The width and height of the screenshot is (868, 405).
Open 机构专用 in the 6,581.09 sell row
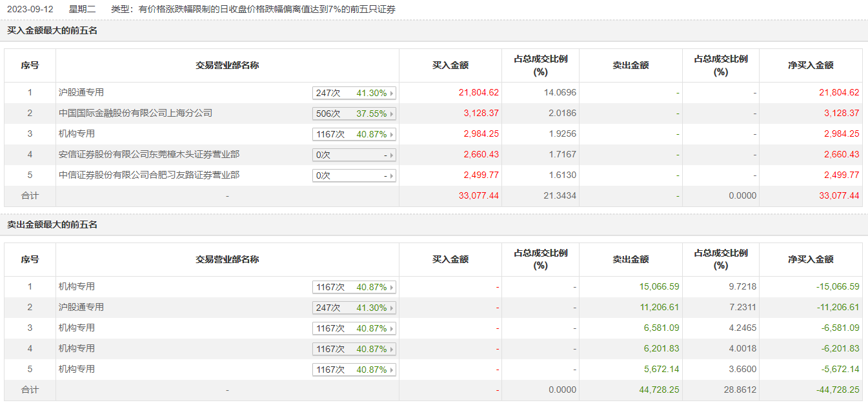[x=77, y=328]
